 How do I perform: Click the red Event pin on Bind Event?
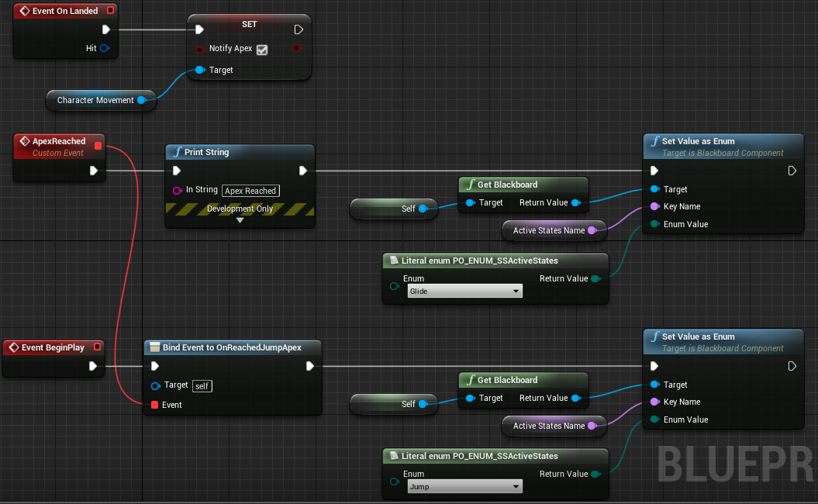[154, 405]
